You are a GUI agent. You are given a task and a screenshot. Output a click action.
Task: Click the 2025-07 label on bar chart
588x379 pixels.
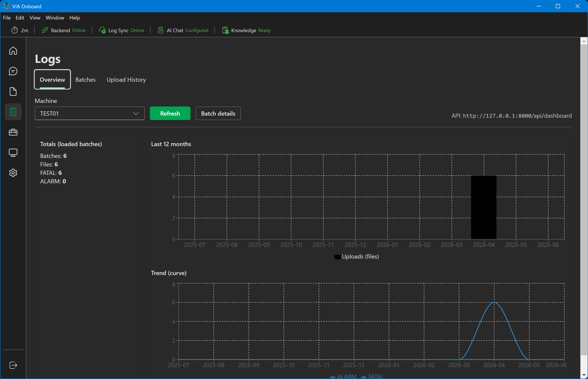[x=195, y=245]
